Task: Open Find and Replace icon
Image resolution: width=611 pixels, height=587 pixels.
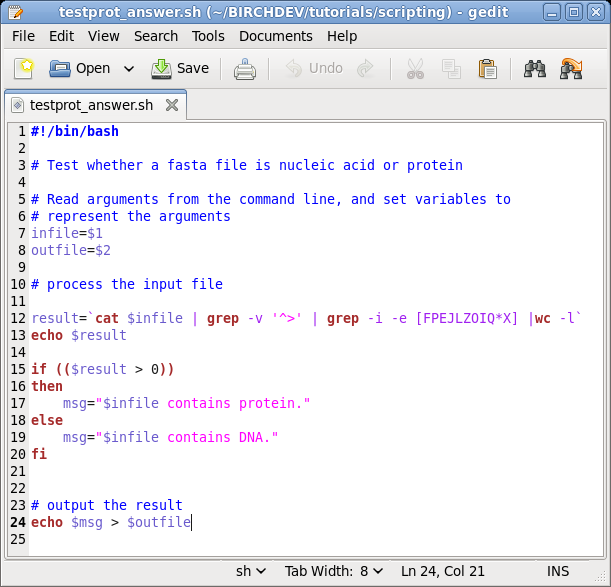Action: [x=571, y=69]
